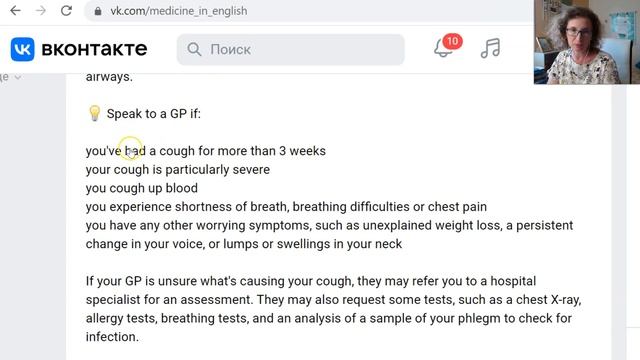Viewport: 640px width, 360px height.
Task: Click the magnifier icon in search
Action: pyautogui.click(x=194, y=49)
